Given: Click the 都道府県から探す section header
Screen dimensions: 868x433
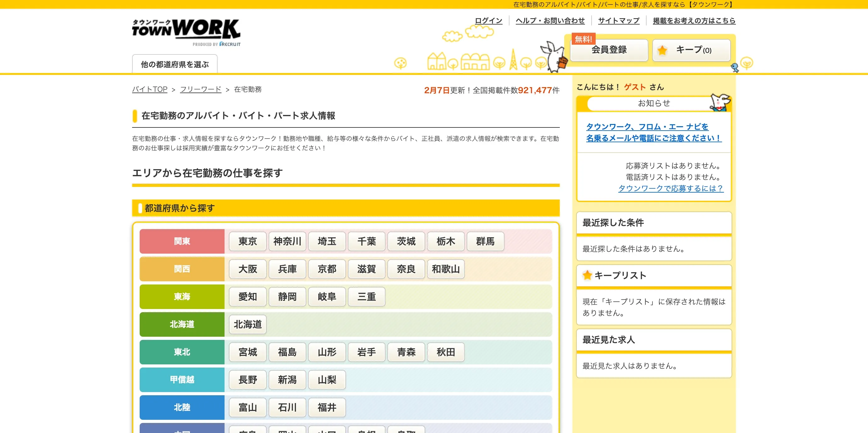Looking at the screenshot, I should pyautogui.click(x=346, y=208).
